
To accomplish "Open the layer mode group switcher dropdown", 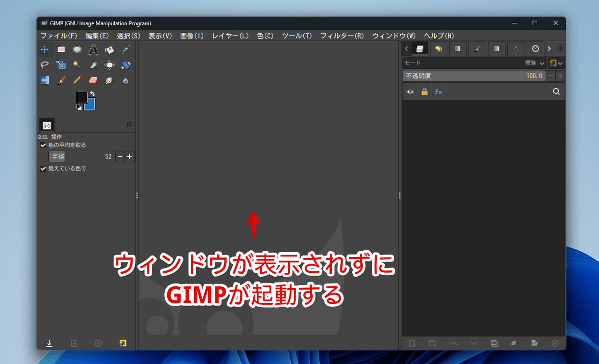I will pos(556,63).
